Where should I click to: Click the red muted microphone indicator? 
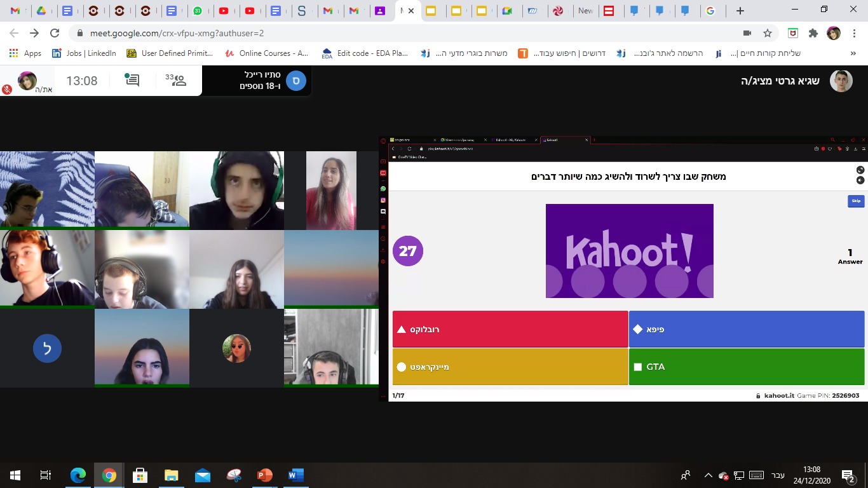(x=7, y=90)
